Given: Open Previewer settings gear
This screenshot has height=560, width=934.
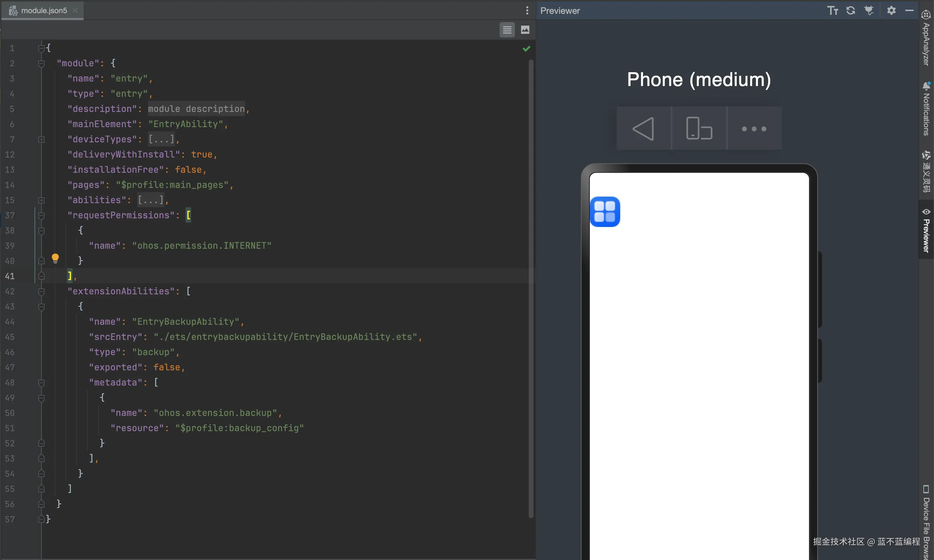Looking at the screenshot, I should (x=891, y=11).
